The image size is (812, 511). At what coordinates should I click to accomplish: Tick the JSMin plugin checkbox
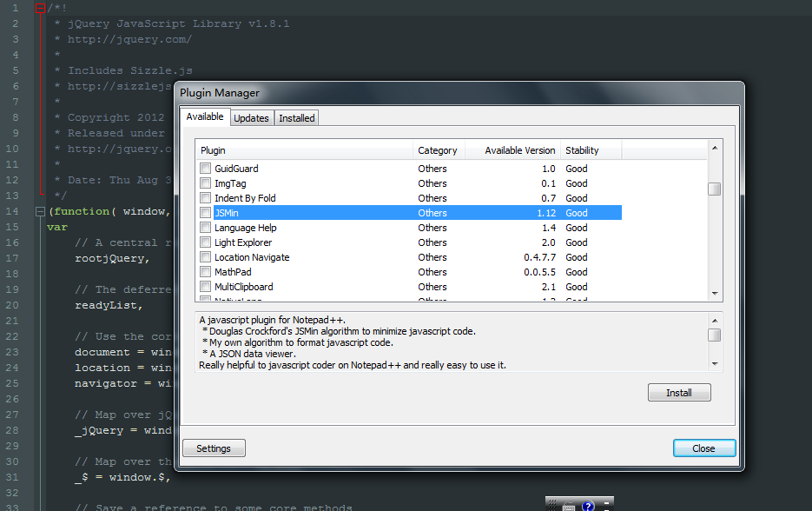click(x=206, y=213)
